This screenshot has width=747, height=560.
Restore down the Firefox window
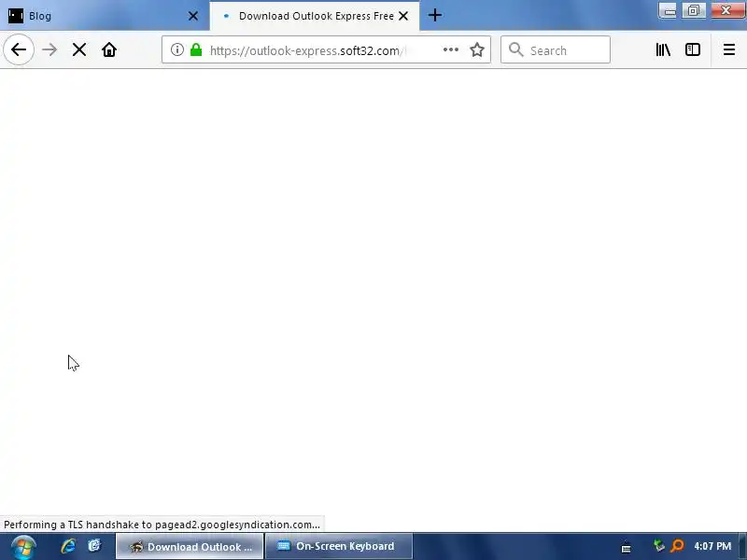pyautogui.click(x=694, y=10)
